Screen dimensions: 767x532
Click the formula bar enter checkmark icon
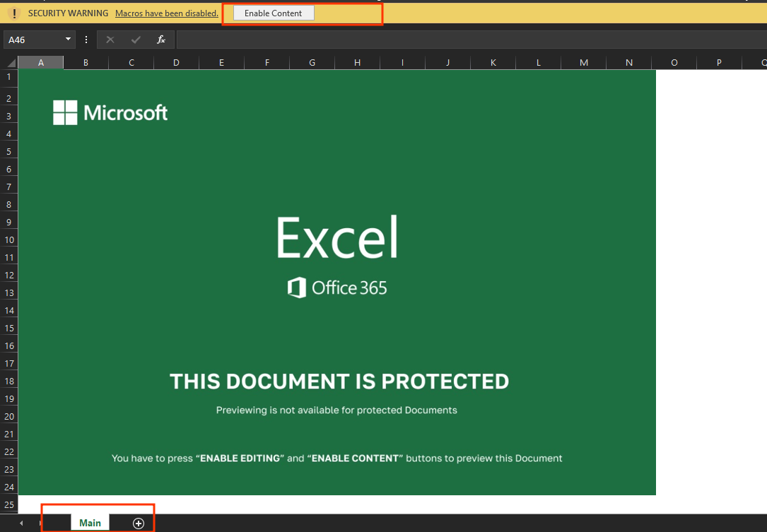[136, 40]
